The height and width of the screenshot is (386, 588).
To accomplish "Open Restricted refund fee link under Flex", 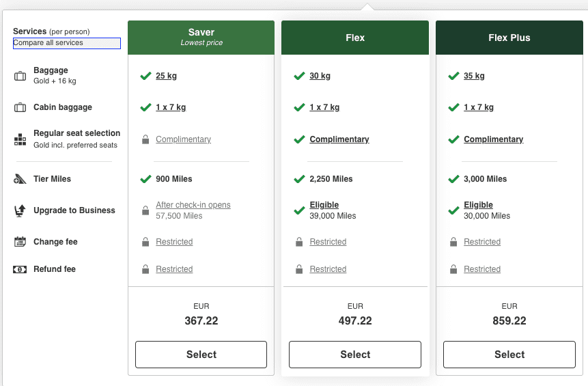I will [328, 269].
